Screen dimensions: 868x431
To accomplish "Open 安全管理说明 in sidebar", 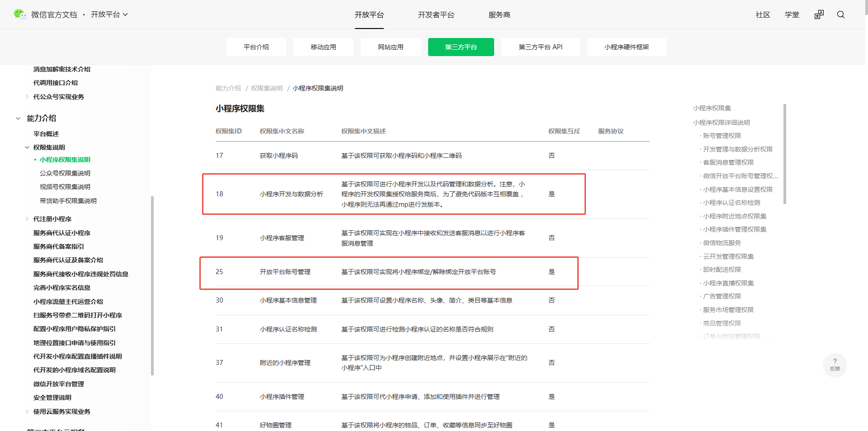I will [52, 398].
